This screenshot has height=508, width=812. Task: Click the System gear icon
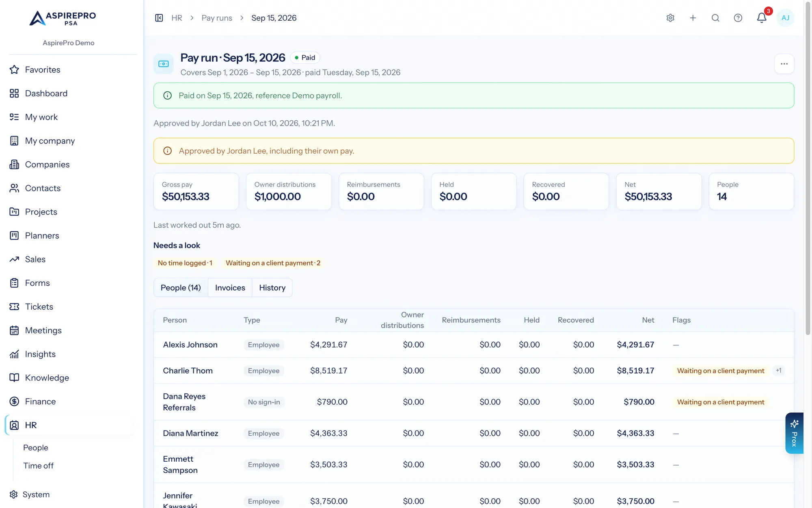click(14, 495)
